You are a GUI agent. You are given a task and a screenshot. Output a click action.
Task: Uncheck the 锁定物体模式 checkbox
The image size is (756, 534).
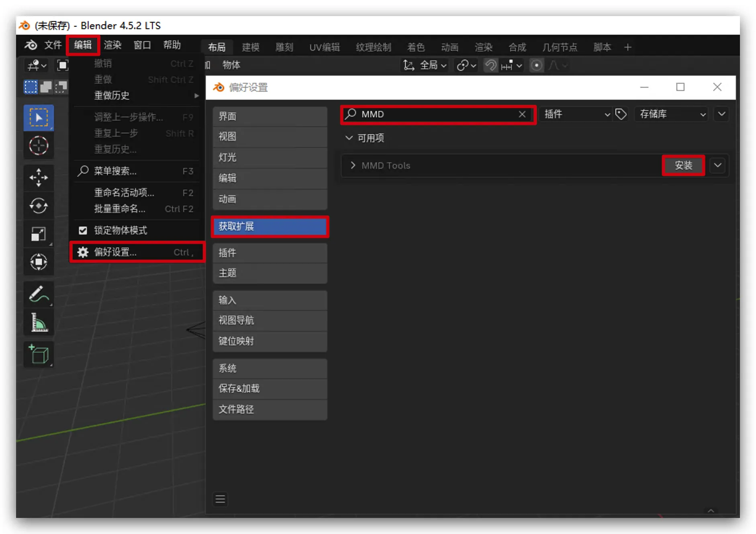(83, 230)
